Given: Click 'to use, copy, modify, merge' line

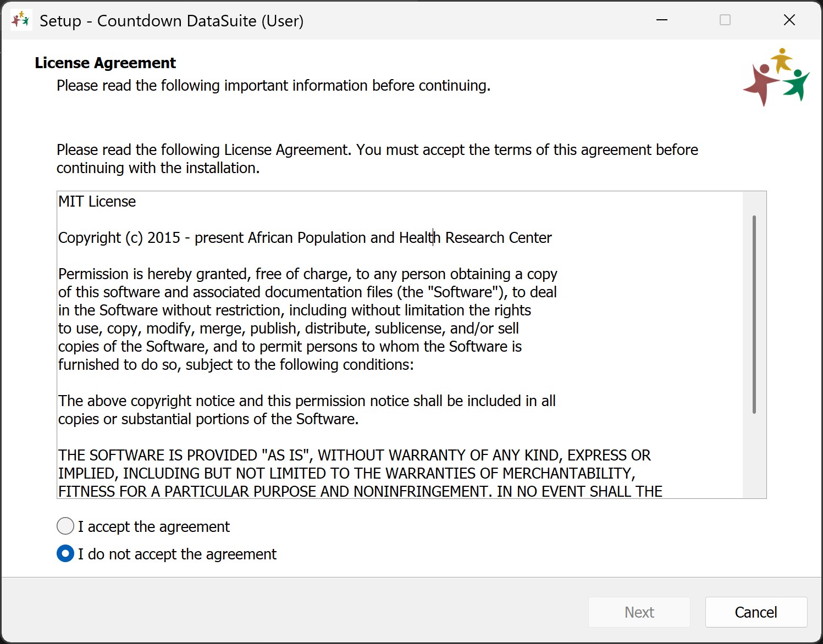Looking at the screenshot, I should pos(289,329).
